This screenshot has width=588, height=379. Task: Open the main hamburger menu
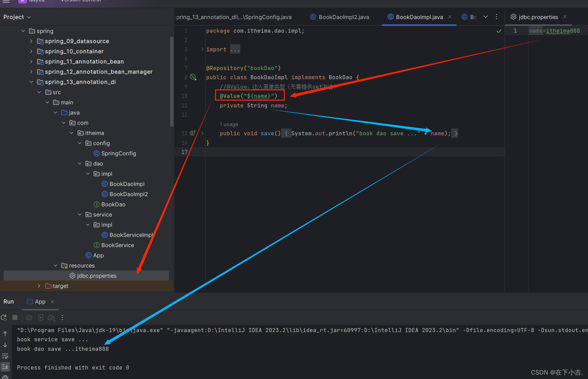click(x=6, y=1)
